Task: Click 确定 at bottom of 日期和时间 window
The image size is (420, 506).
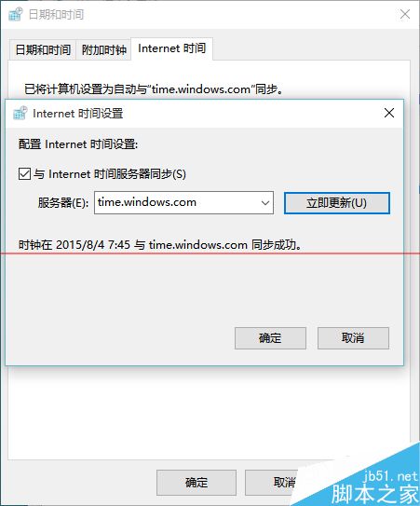Action: (x=196, y=483)
